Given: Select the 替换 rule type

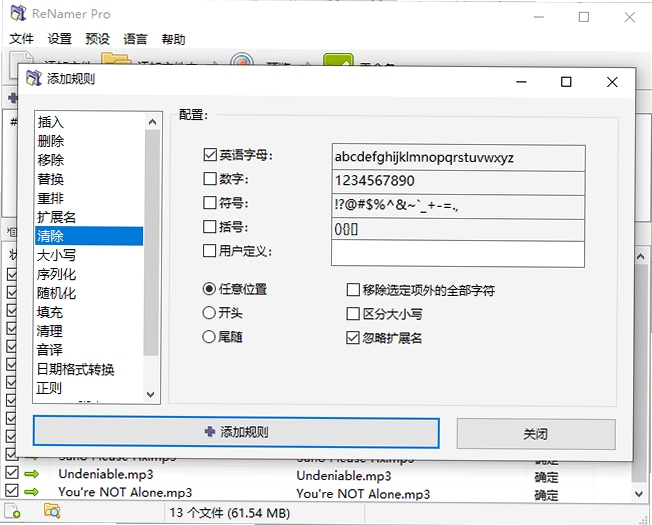Looking at the screenshot, I should (89, 179).
